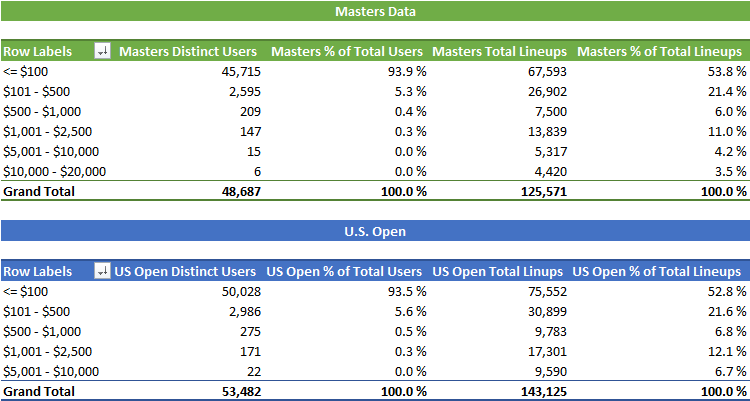Click the Masters % of Total Users header
This screenshot has width=750, height=401.
coord(347,52)
